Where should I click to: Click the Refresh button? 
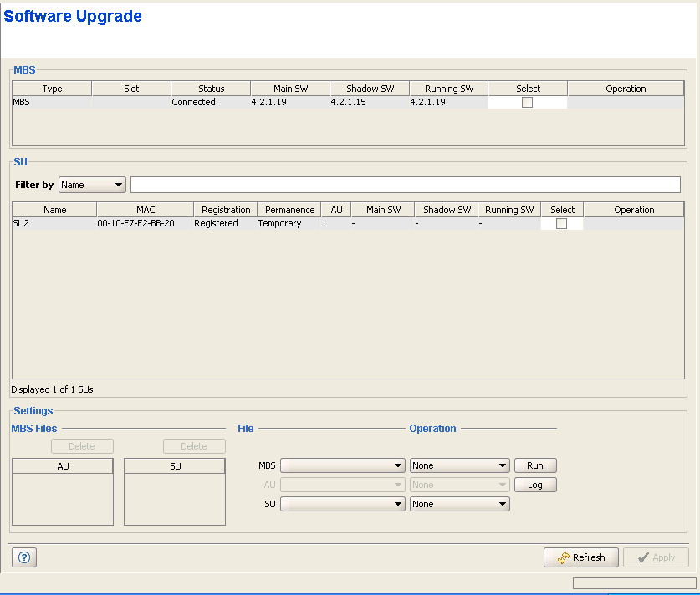tap(581, 557)
